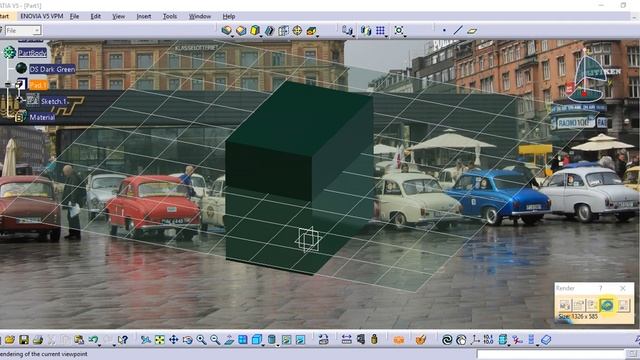640x360 pixels.
Task: Open the Edit menu
Action: click(95, 16)
